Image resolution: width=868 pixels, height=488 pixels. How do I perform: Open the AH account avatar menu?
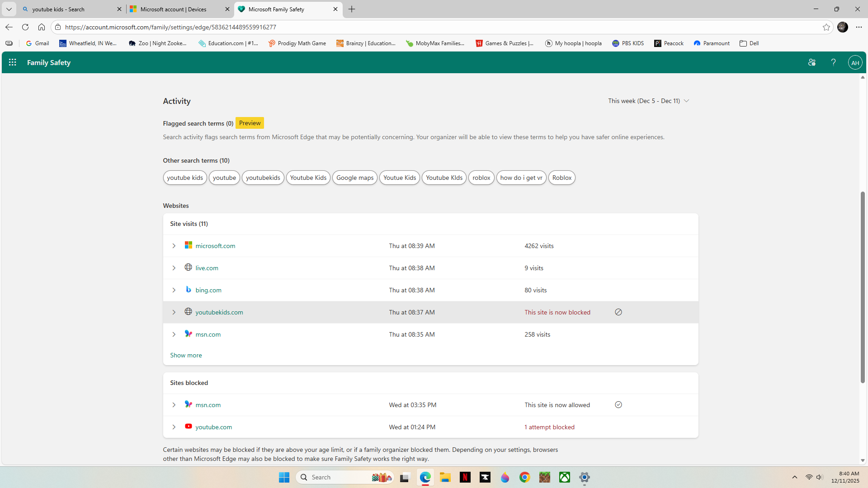click(x=855, y=63)
